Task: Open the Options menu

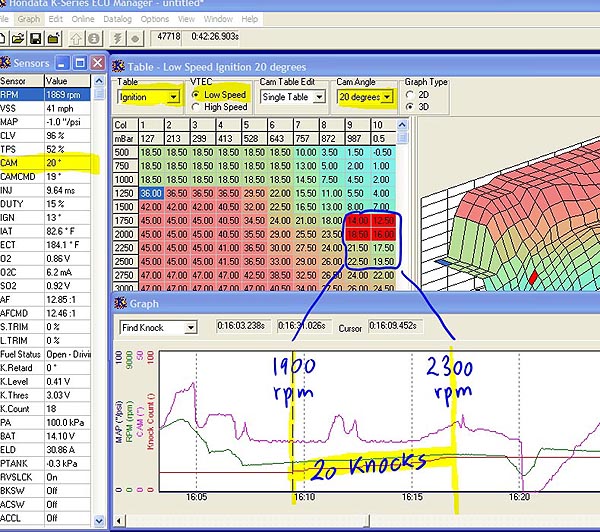Action: [x=155, y=19]
